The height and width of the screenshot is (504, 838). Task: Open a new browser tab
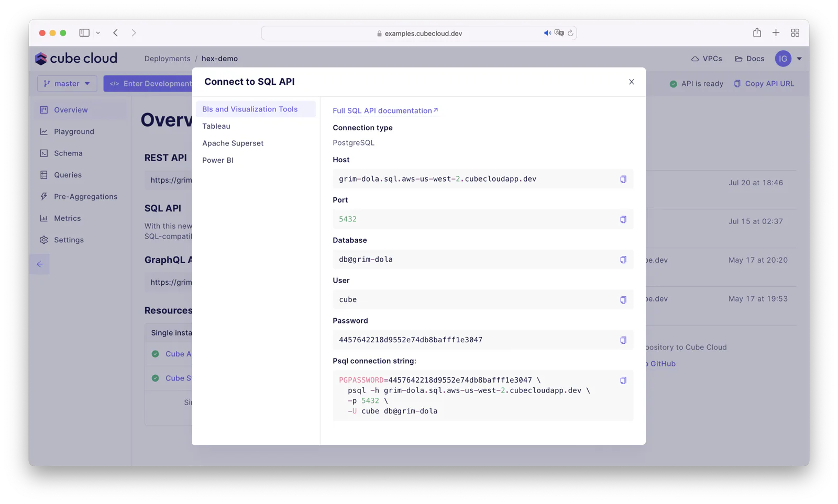[776, 33]
